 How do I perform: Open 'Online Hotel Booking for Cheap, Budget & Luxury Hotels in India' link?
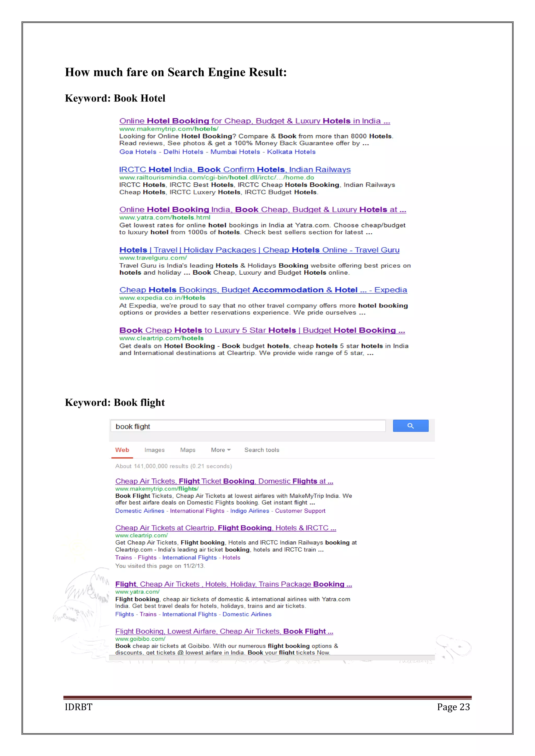coord(255,121)
